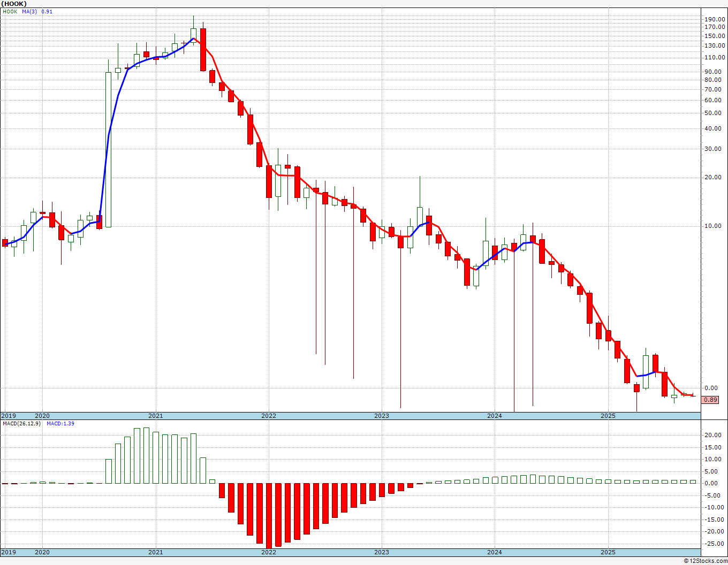Select the 30.00 price axis label
This screenshot has width=728, height=565.
click(x=713, y=149)
